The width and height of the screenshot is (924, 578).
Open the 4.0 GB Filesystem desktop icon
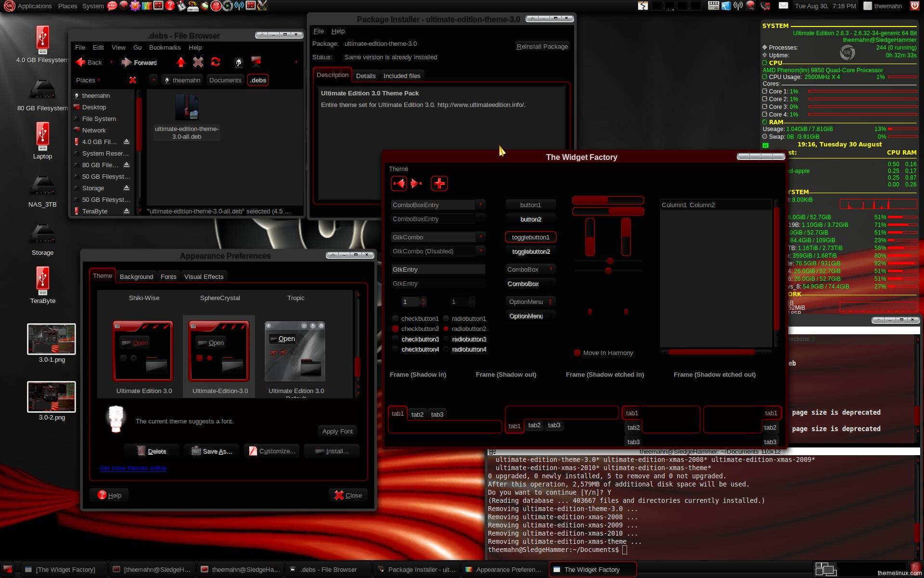[x=42, y=40]
